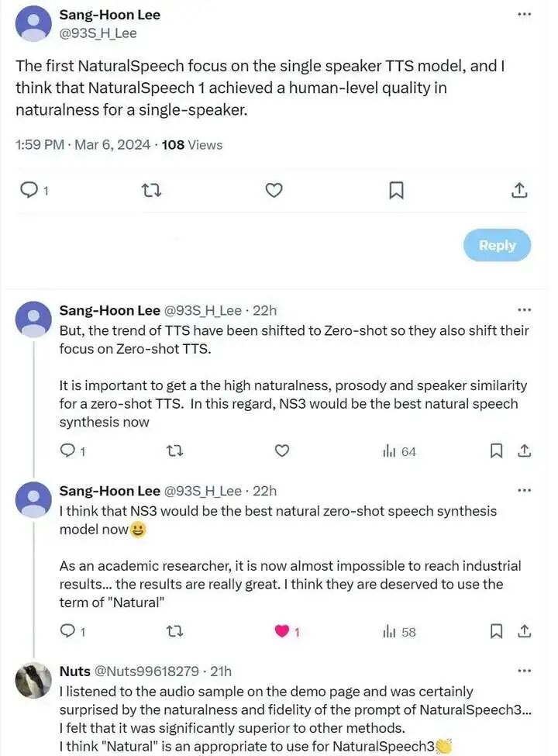Viewport: 558px width, 756px height.
Task: Open the @93S_H_Lee handle in the header
Action: [98, 33]
